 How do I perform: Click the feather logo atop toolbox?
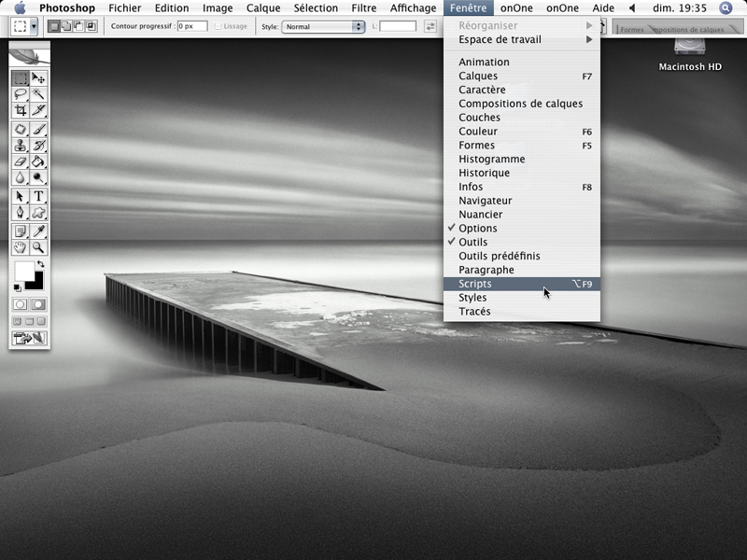coord(30,57)
